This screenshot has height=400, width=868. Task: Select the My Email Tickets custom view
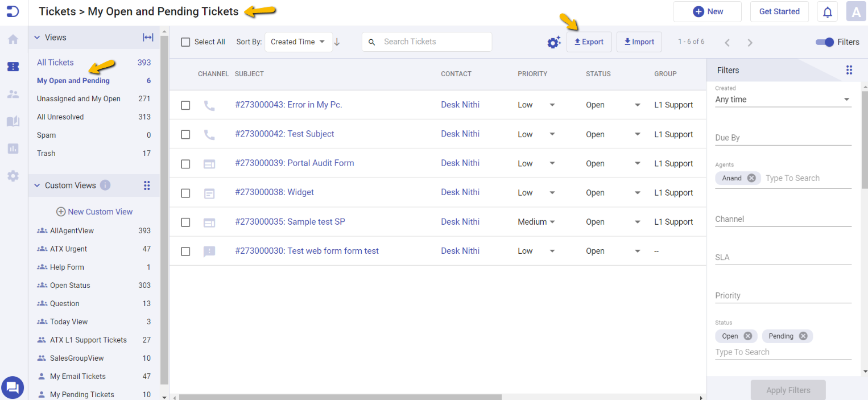coord(78,376)
